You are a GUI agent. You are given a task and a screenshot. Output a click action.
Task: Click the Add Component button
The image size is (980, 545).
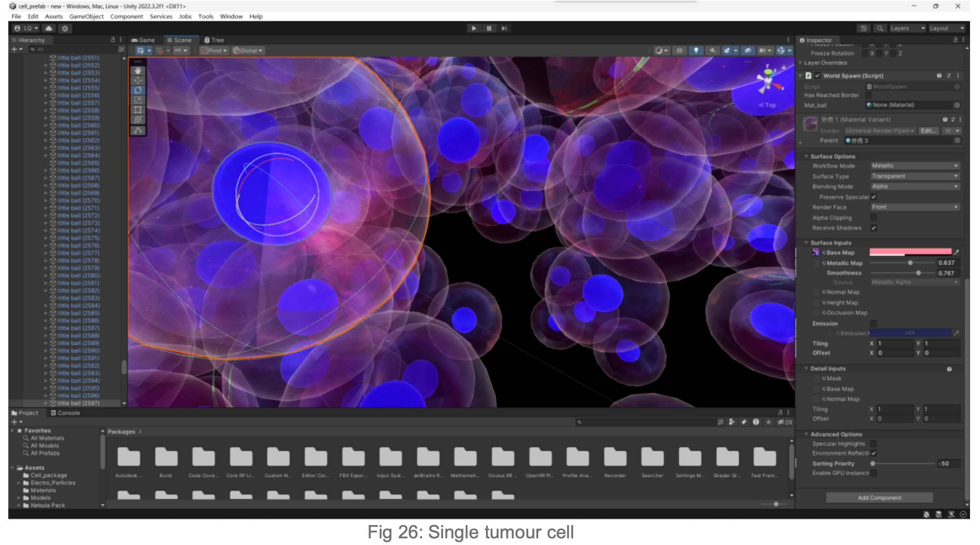(x=879, y=498)
